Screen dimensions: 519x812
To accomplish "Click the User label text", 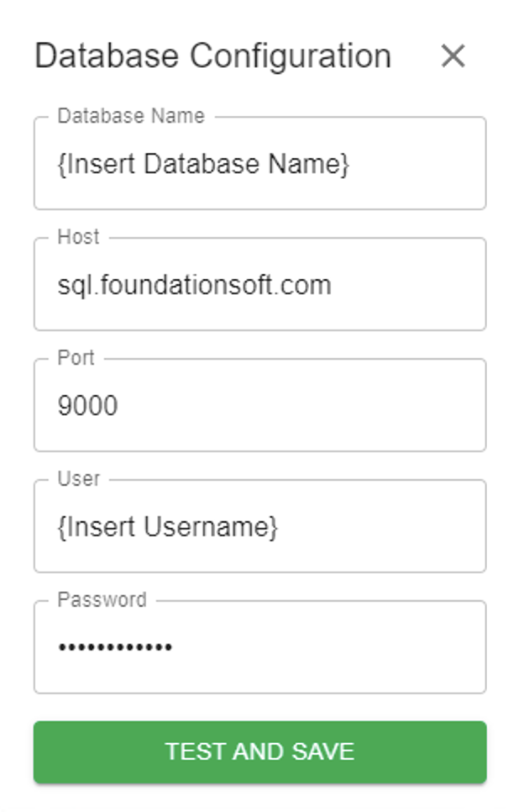I will pyautogui.click(x=76, y=477).
